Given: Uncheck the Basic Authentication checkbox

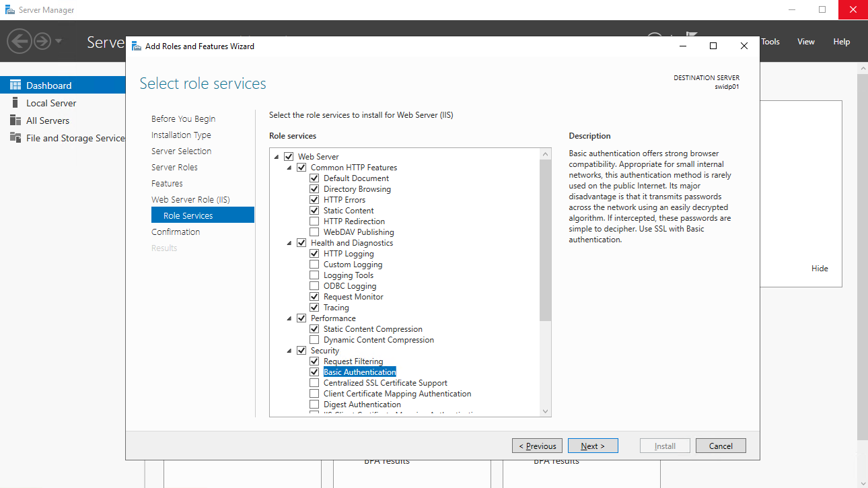Looking at the screenshot, I should tap(314, 372).
